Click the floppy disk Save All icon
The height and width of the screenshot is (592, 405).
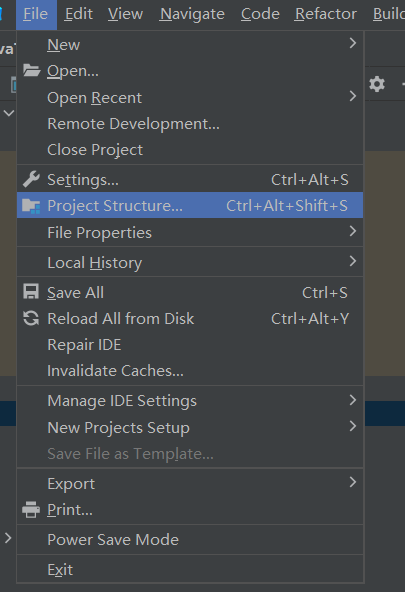coord(31,292)
